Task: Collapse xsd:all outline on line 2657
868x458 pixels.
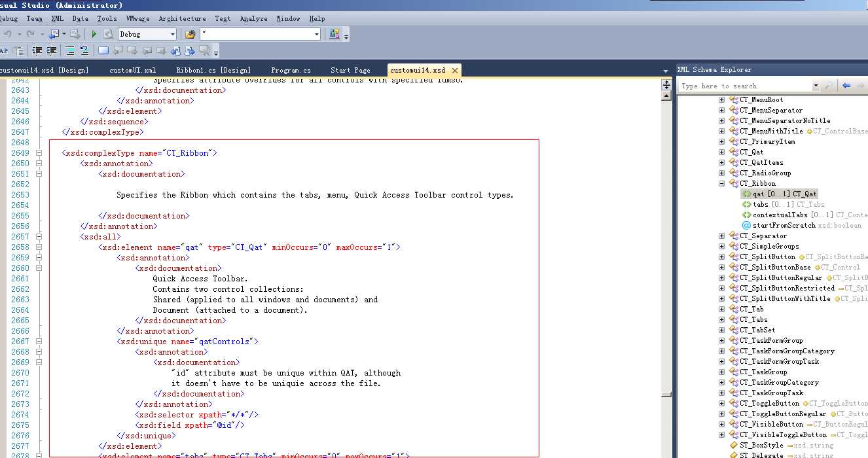Action: (x=39, y=237)
